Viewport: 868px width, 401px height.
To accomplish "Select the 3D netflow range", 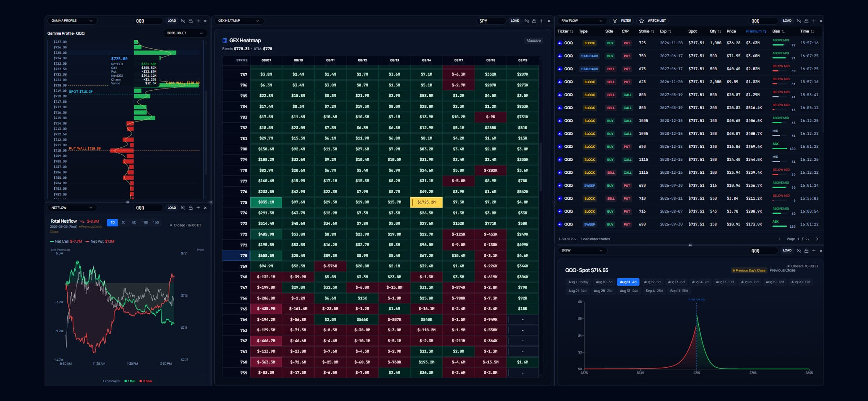I will click(123, 223).
